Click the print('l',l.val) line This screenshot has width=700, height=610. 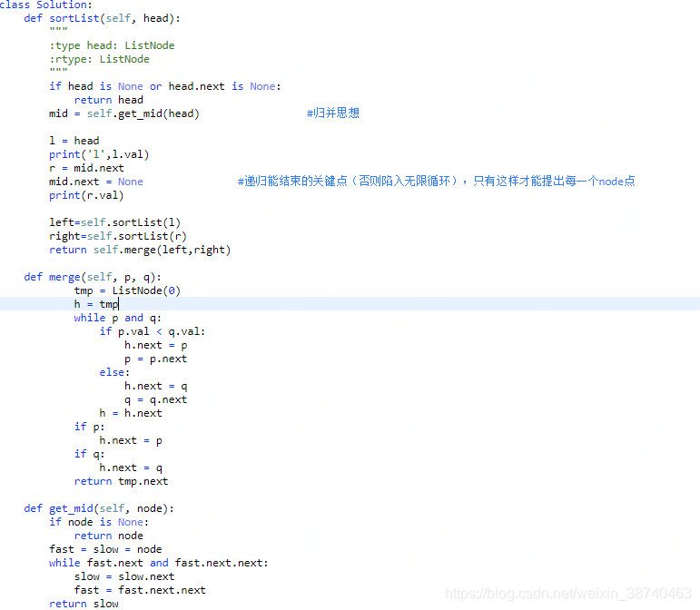tap(99, 154)
